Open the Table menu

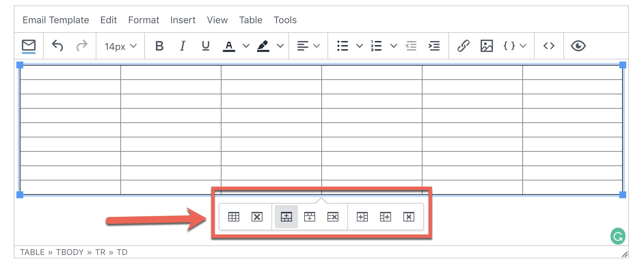[x=251, y=20]
